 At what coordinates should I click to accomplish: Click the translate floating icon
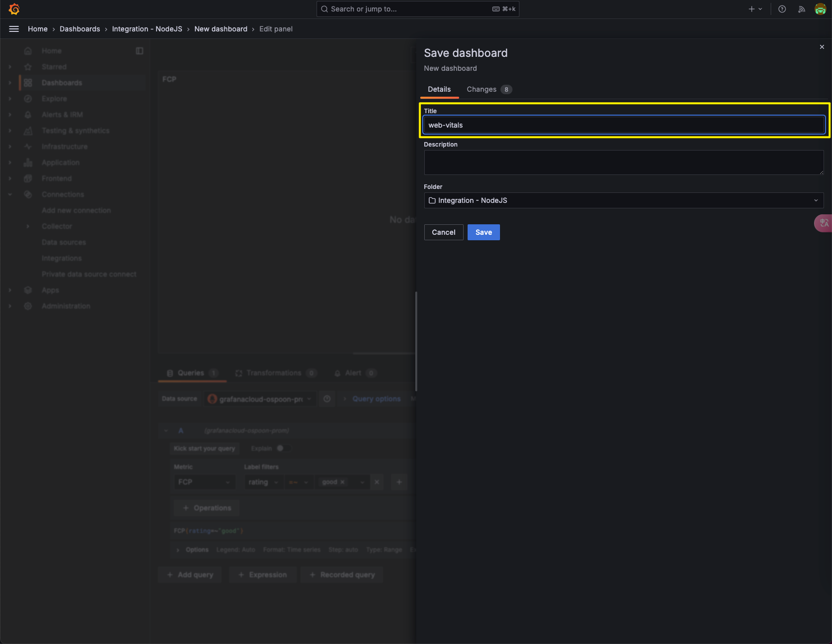tap(824, 223)
